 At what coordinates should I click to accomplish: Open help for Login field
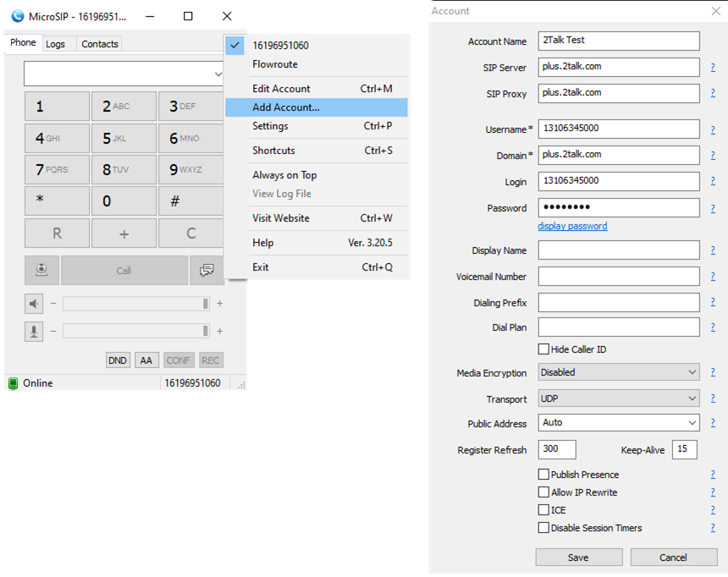(x=713, y=181)
